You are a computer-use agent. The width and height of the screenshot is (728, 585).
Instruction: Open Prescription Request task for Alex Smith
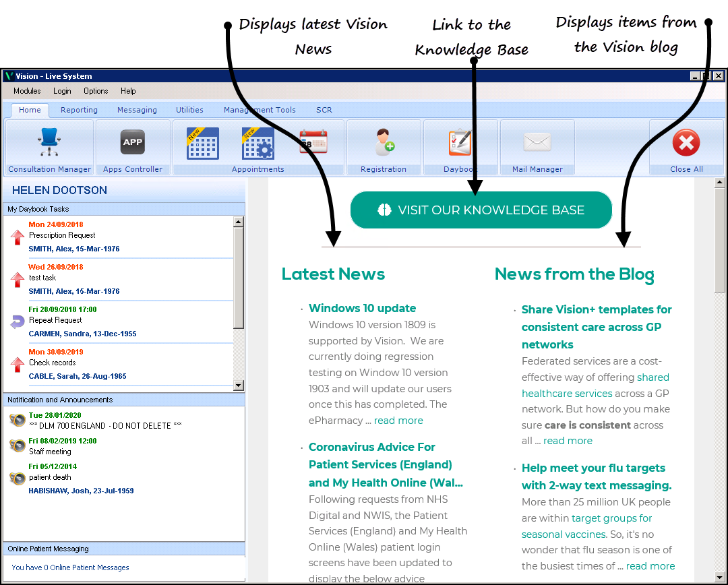(x=62, y=236)
